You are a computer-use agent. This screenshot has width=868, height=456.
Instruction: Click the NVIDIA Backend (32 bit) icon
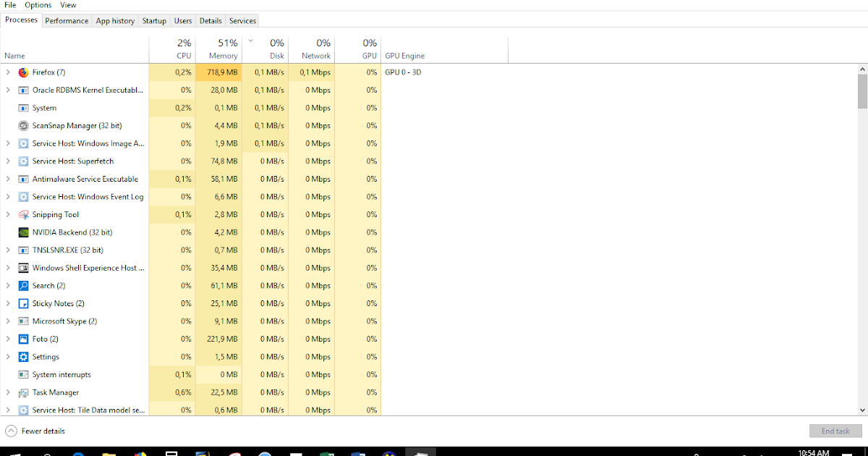tap(23, 232)
